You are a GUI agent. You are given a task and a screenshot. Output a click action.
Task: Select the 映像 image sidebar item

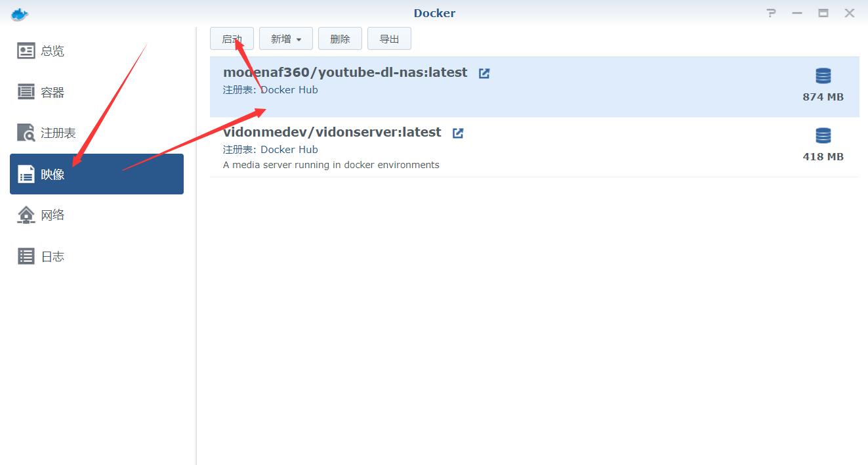(x=96, y=174)
